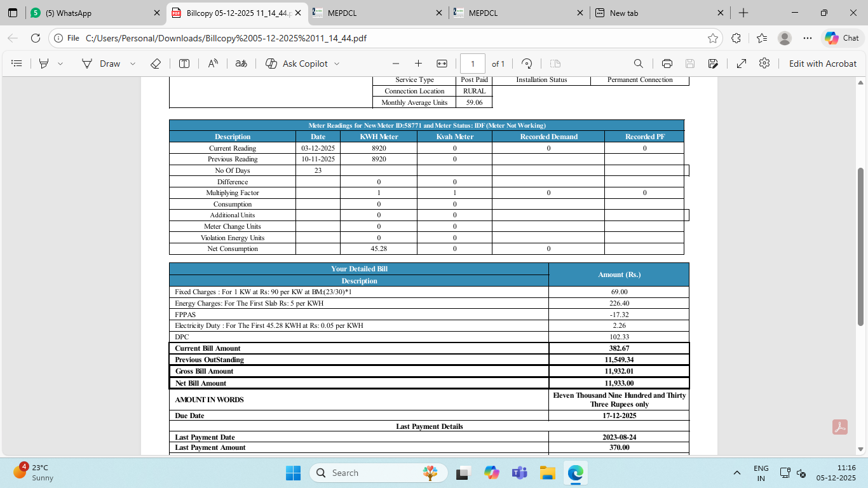Open the table of contents sidebar
The image size is (868, 488).
pos(17,64)
